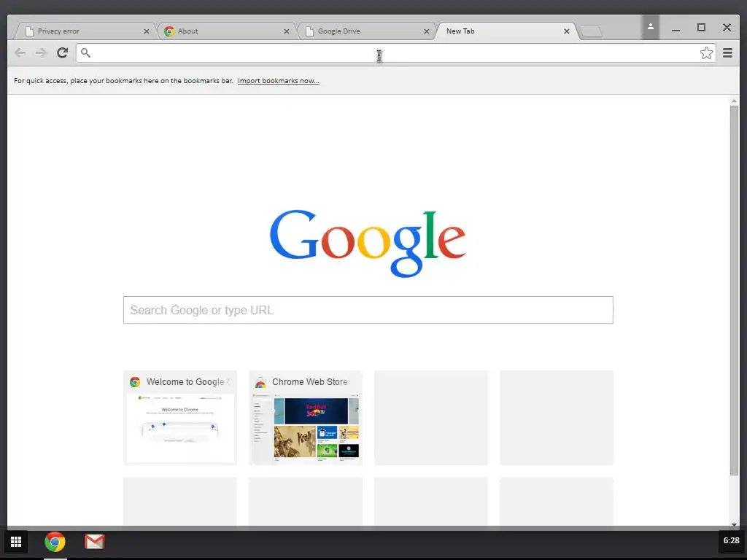Close the New Tab tab
The height and width of the screenshot is (560, 747).
[x=566, y=31]
